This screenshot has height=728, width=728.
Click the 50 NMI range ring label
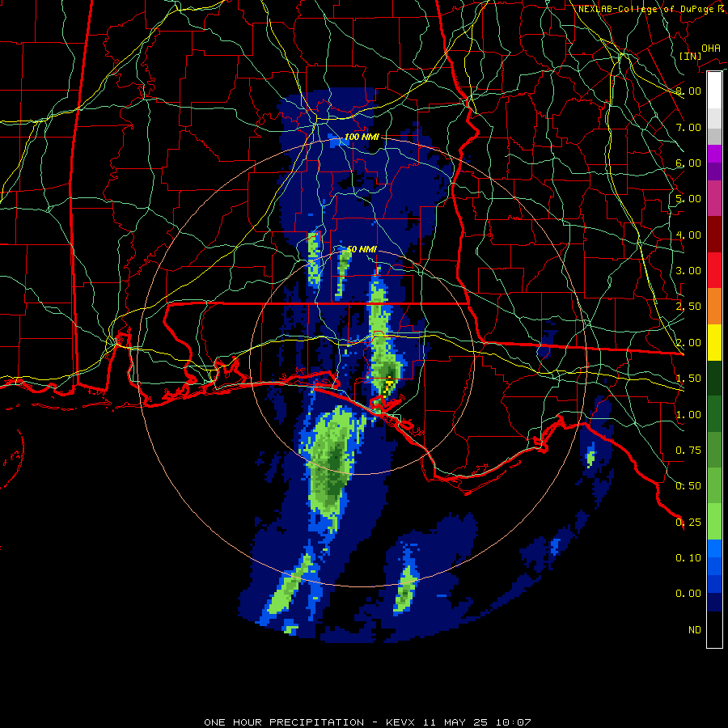(x=362, y=249)
